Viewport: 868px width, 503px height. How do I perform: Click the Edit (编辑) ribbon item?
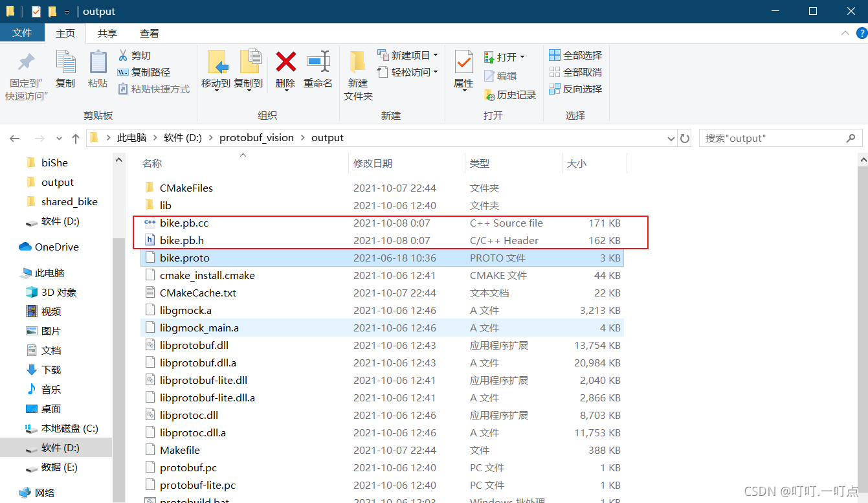click(x=500, y=76)
